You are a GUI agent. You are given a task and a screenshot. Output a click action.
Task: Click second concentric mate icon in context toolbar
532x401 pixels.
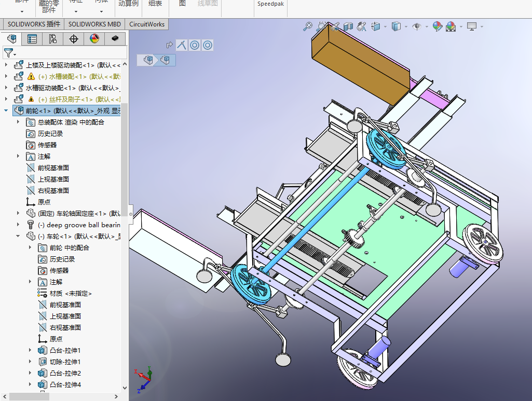(x=208, y=45)
